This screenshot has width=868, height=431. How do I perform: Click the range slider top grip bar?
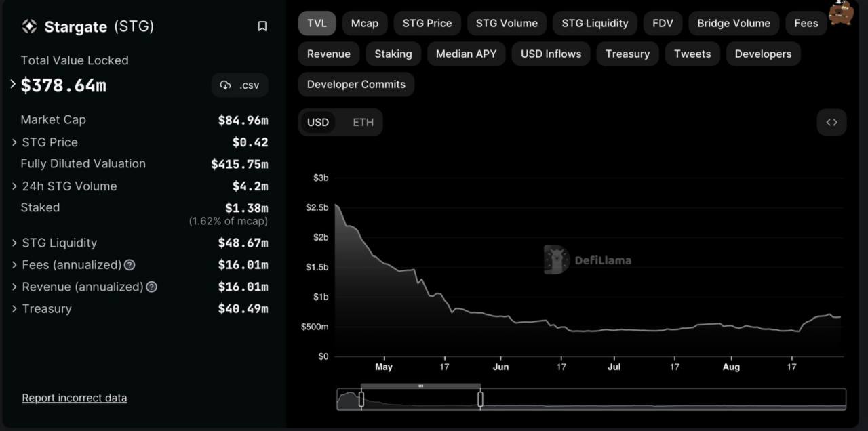(x=420, y=386)
